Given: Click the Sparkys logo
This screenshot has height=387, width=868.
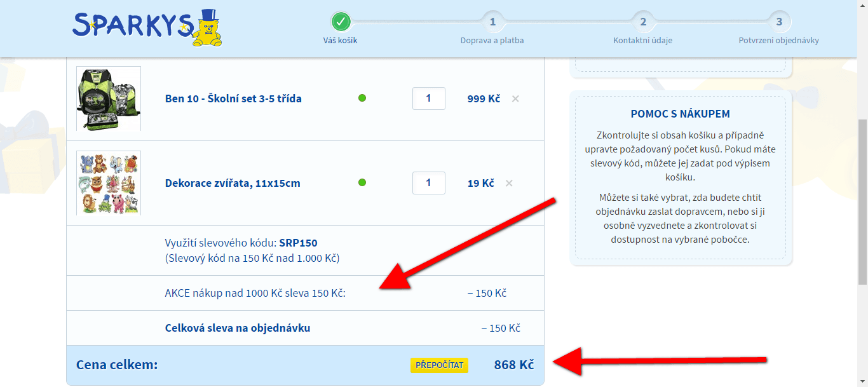Looking at the screenshot, I should click(x=147, y=28).
